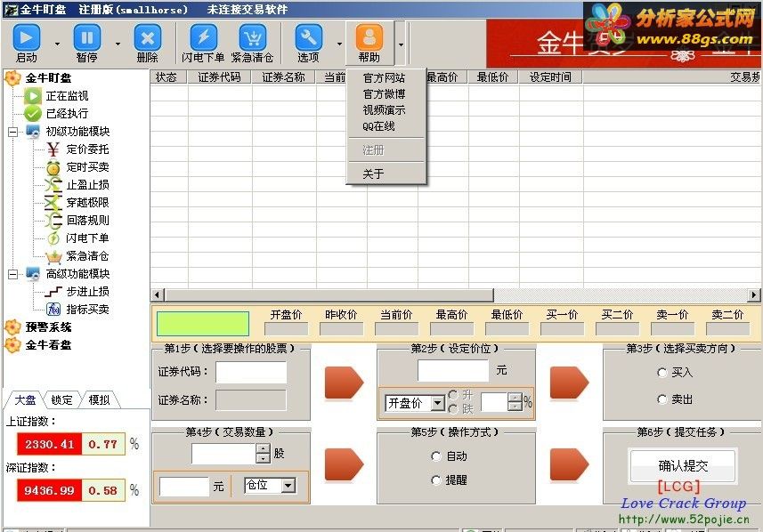Viewport: 763px width, 532px height.
Task: Open dropdown arrow next to 选项
Action: click(x=339, y=44)
